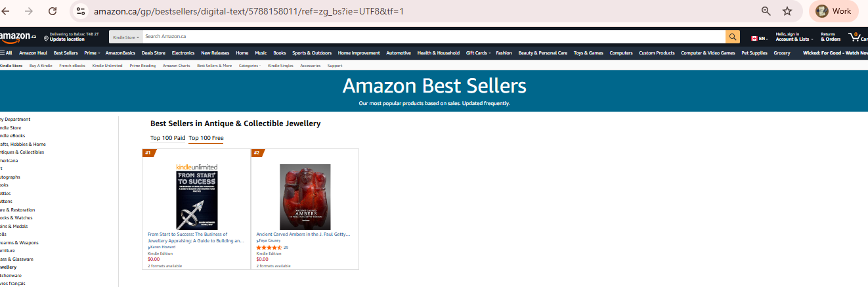The image size is (868, 287).
Task: Open the site information icon in address bar
Action: 81,11
